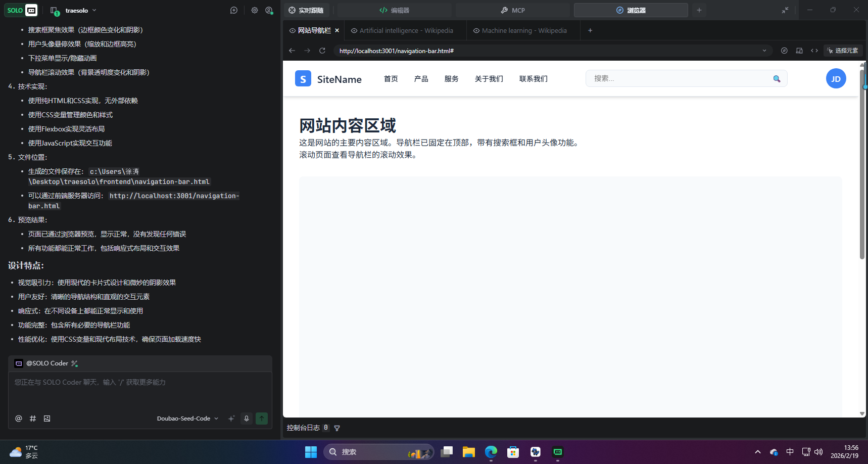Viewport: 868px width, 464px height.
Task: Open the address bar history dropdown
Action: (x=764, y=51)
